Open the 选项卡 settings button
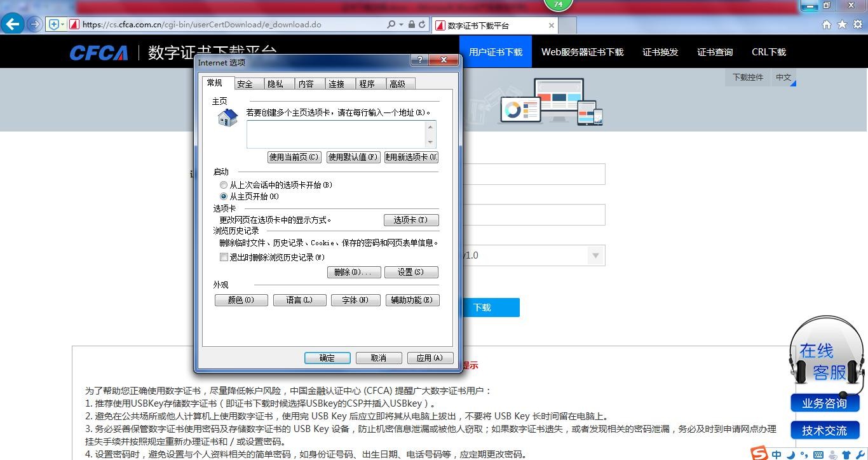The height and width of the screenshot is (460, 868). tap(411, 220)
